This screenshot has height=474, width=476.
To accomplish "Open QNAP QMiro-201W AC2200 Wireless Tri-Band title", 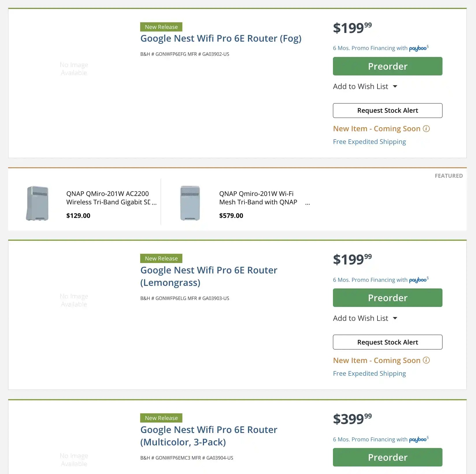I will tap(111, 198).
